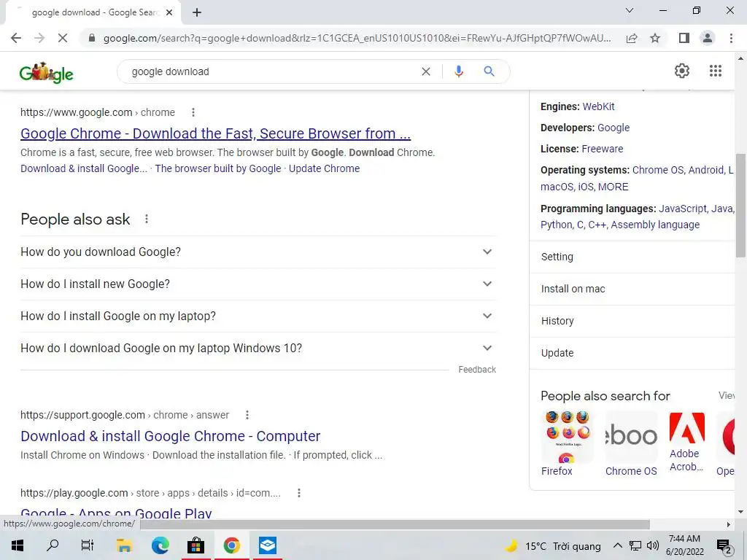Open the Windows Start menu
This screenshot has width=747, height=560.
coord(18,545)
